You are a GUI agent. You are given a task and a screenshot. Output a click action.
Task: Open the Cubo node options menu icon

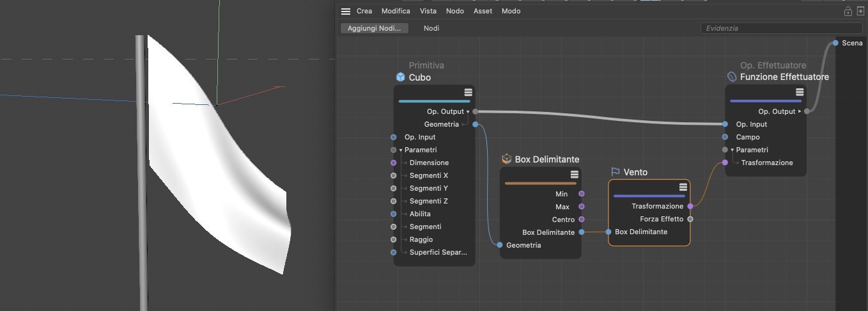click(468, 92)
